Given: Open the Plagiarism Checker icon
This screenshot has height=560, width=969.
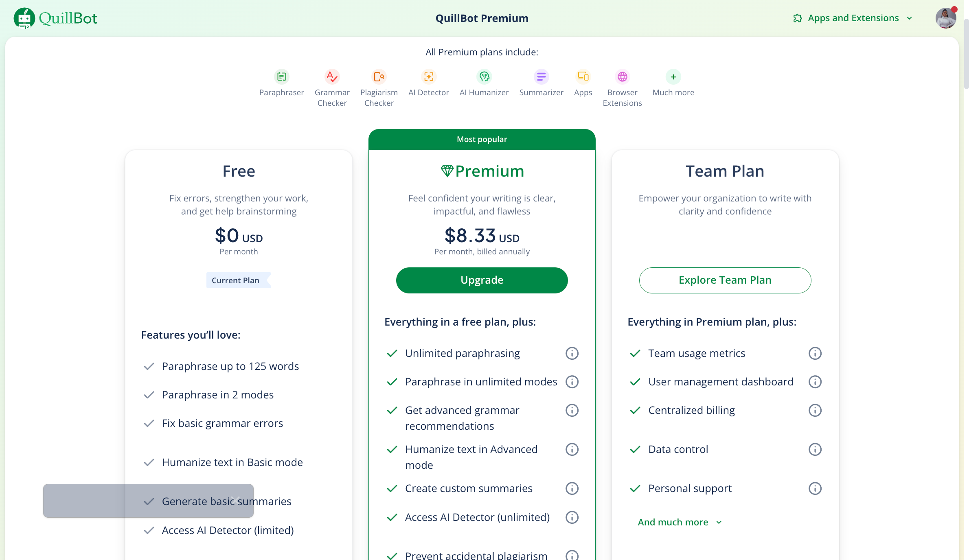Looking at the screenshot, I should tap(379, 77).
